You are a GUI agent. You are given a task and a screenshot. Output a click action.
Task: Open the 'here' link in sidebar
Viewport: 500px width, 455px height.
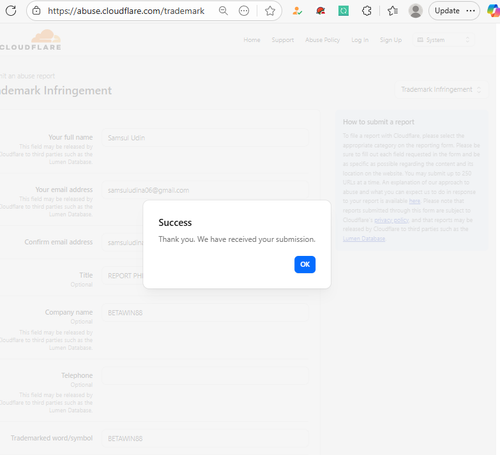click(414, 201)
